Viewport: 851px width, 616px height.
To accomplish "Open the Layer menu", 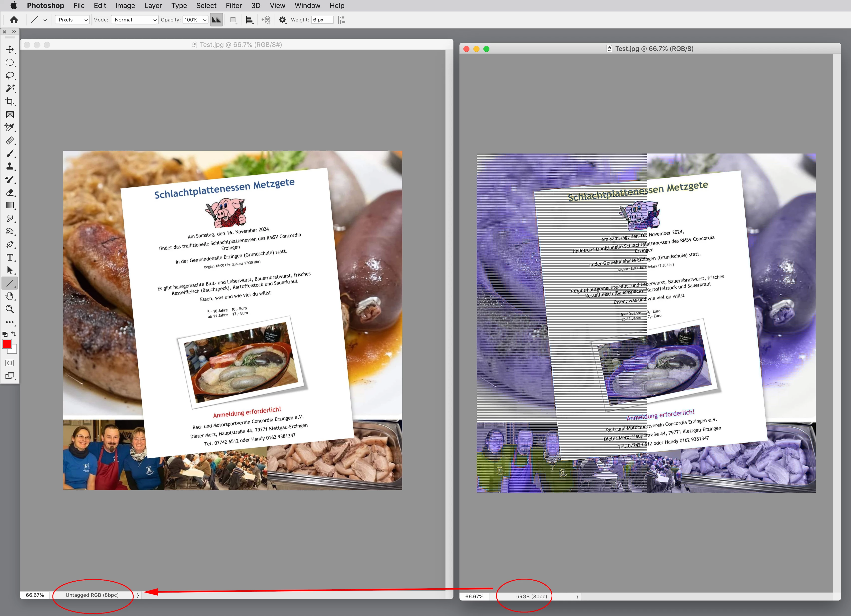I will click(153, 6).
